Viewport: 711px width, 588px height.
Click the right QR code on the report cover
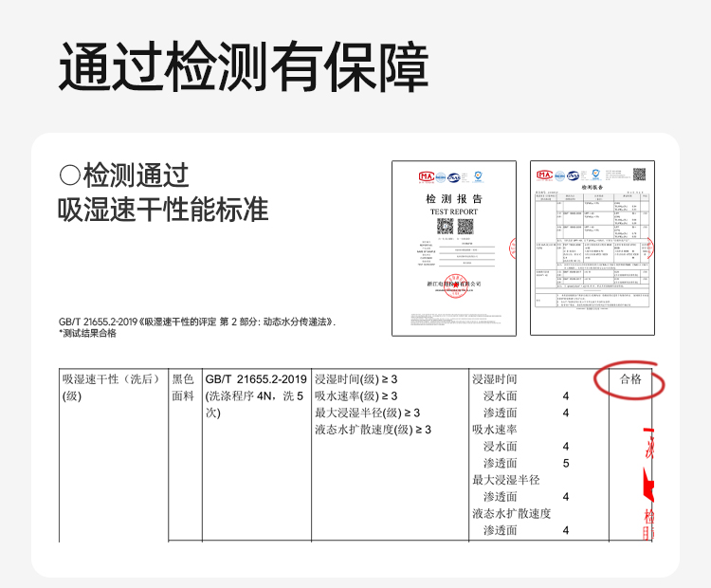465,226
